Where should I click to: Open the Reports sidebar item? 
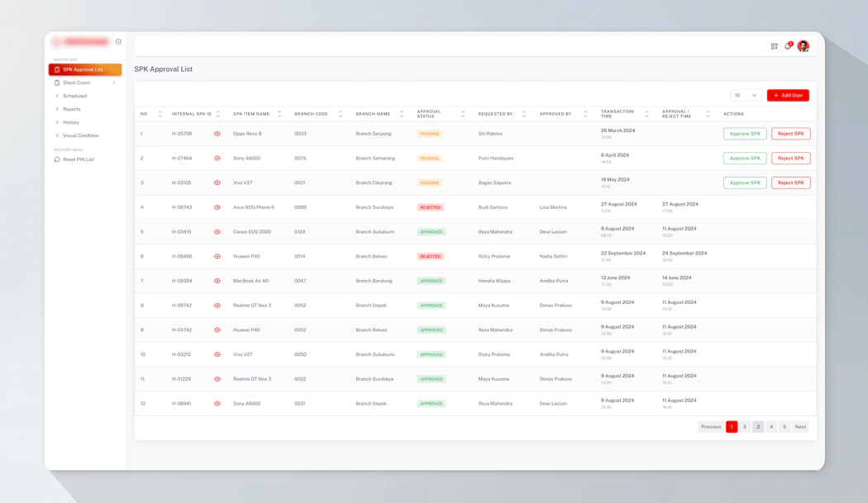[71, 110]
